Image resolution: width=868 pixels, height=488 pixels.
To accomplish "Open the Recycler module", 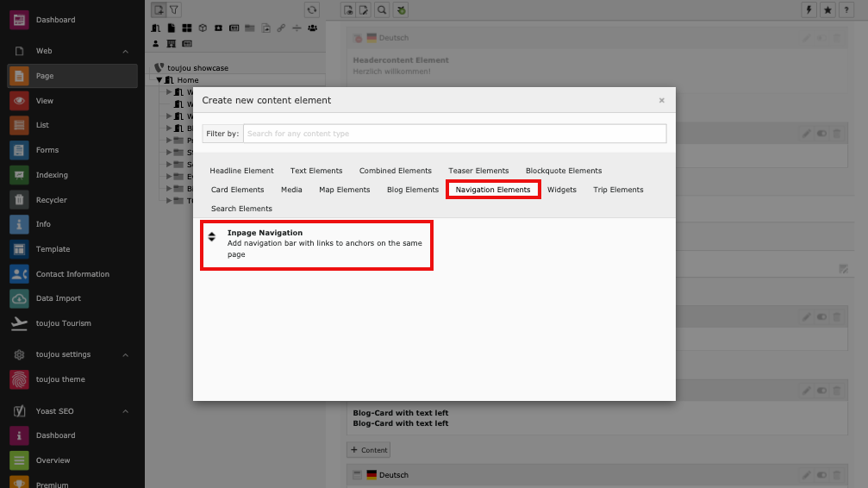I will 51,200.
